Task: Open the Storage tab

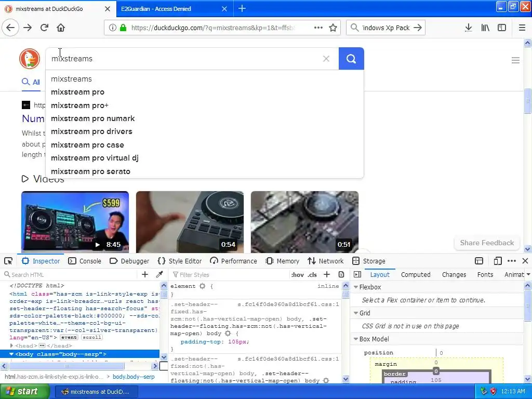Action: tap(369, 261)
